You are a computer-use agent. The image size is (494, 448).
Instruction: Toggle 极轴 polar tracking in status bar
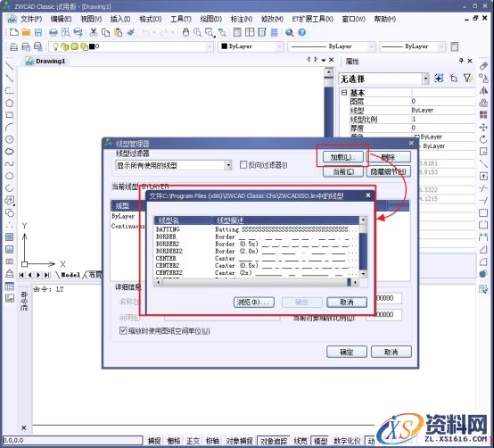click(x=212, y=441)
